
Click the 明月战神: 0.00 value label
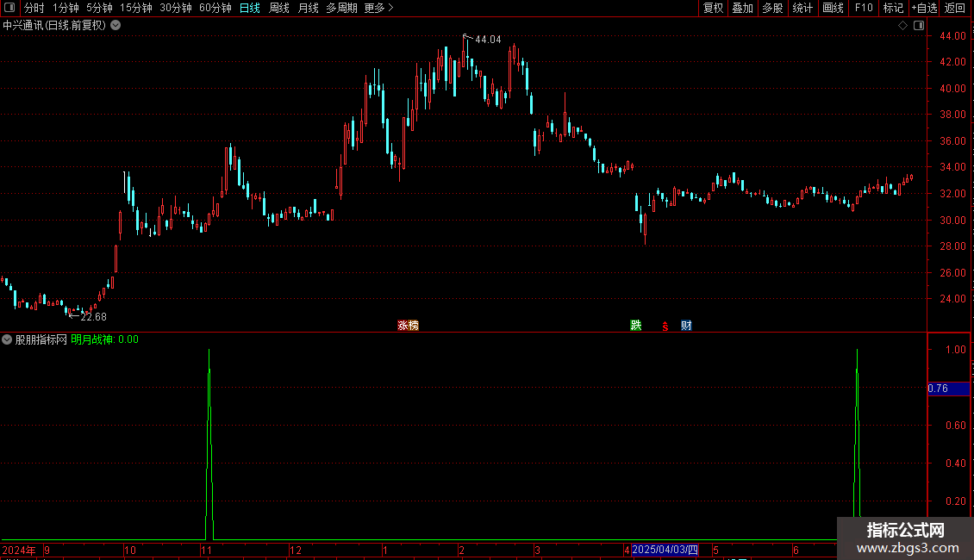[x=104, y=339]
